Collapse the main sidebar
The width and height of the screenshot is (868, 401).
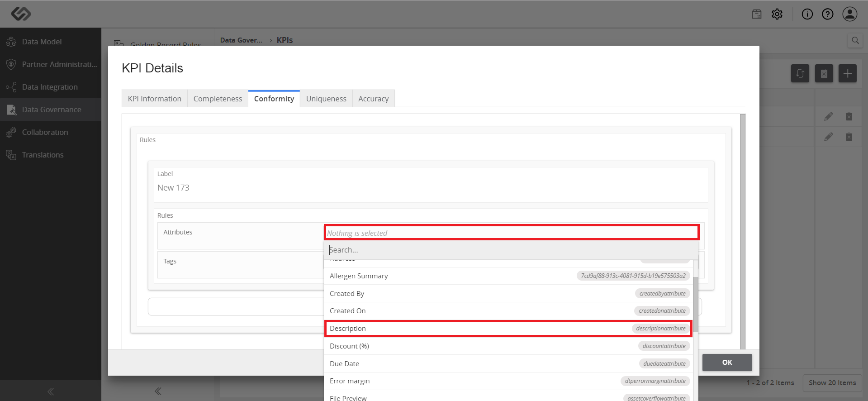51,391
